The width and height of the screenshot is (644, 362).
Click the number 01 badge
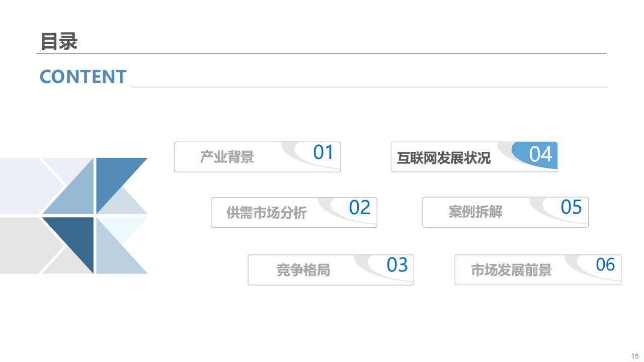[323, 152]
